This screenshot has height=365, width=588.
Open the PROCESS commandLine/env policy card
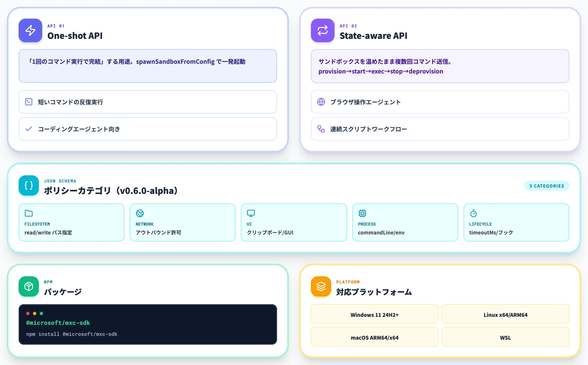click(405, 222)
